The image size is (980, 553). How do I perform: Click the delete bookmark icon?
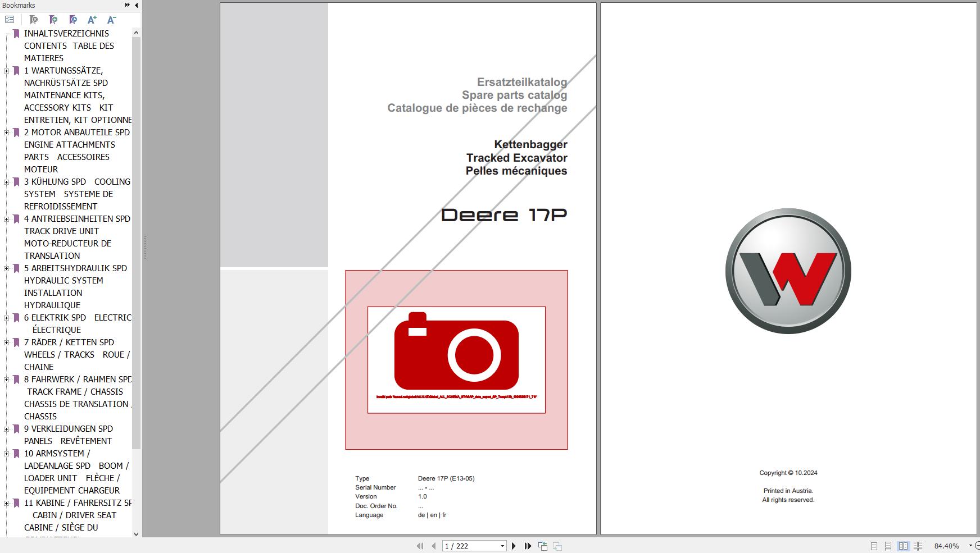[34, 20]
